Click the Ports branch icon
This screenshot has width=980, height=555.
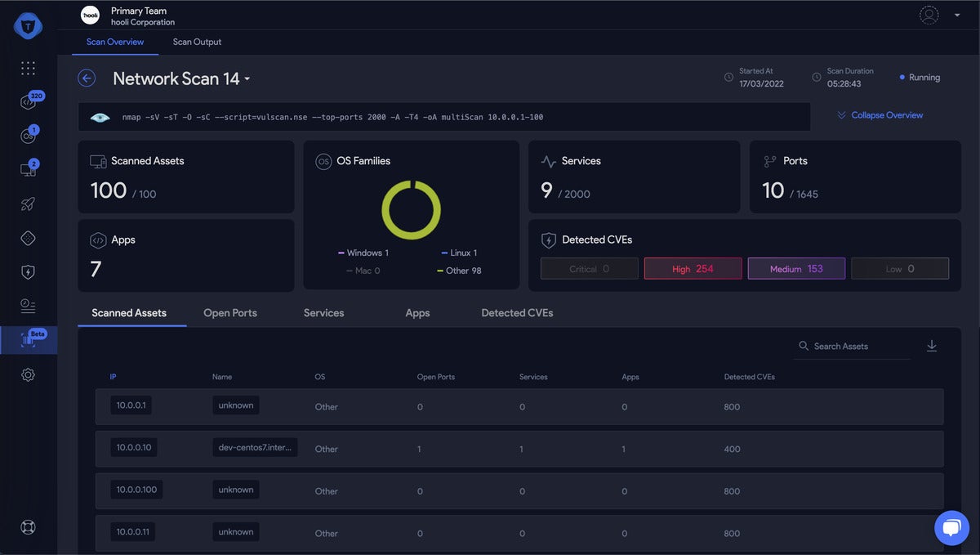click(769, 161)
